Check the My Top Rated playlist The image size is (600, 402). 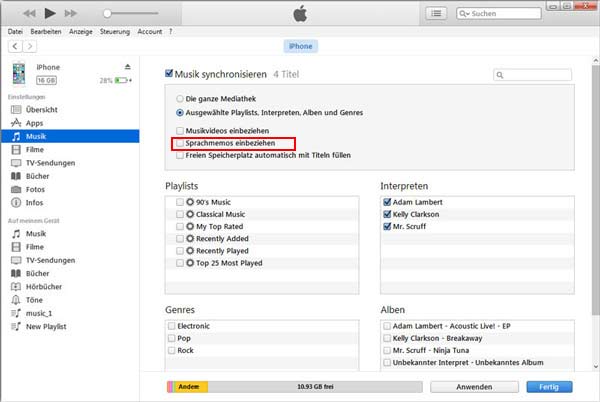(180, 226)
